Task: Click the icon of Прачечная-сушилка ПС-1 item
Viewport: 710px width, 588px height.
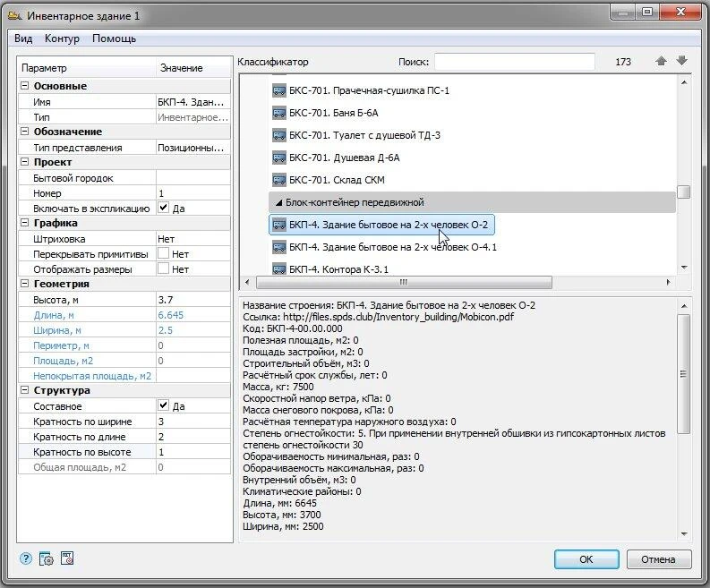Action: [278, 90]
